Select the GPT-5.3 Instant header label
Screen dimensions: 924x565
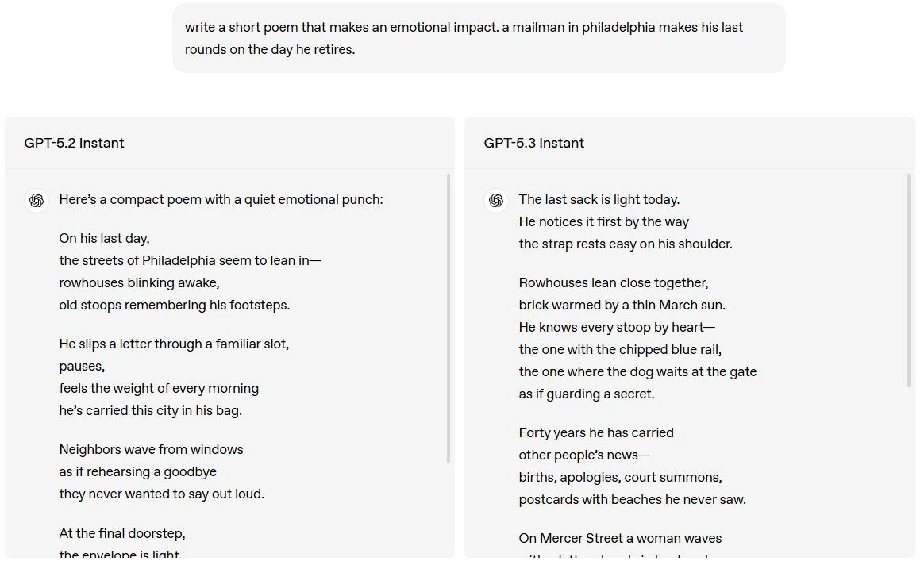coord(534,144)
